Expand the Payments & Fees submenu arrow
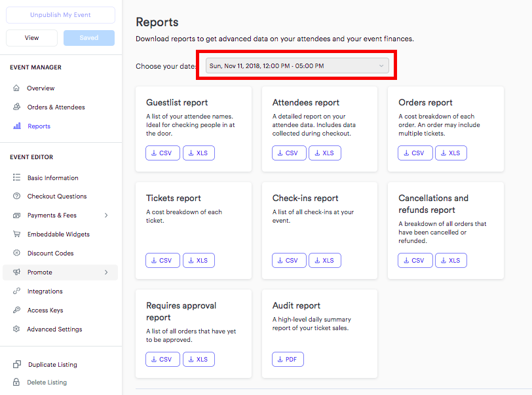This screenshot has width=532, height=395. pos(106,215)
